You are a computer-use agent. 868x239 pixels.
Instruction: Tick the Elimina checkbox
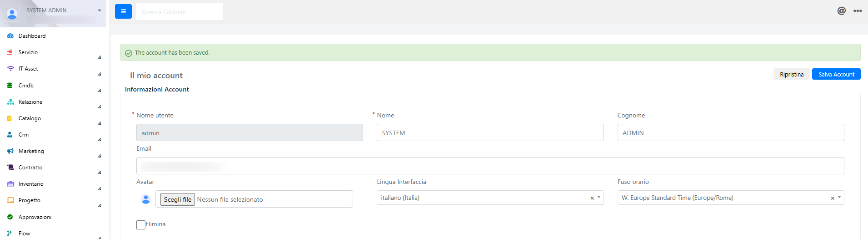pos(141,225)
